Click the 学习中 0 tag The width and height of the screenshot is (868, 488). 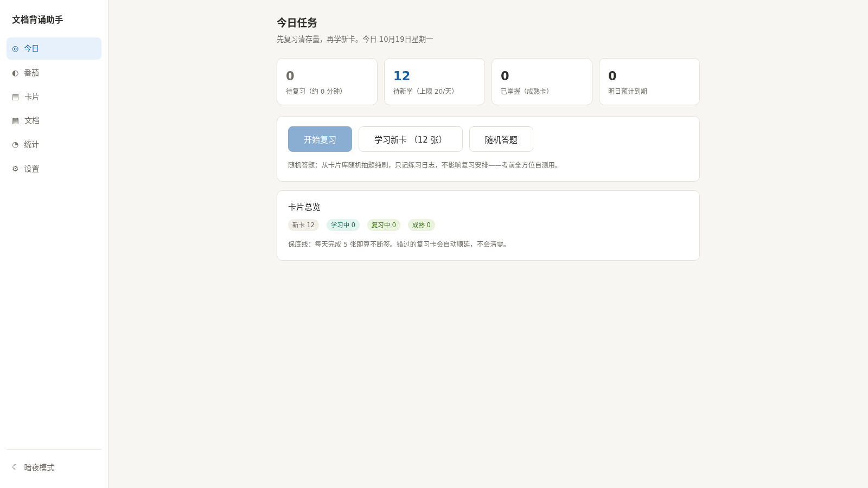coord(343,225)
